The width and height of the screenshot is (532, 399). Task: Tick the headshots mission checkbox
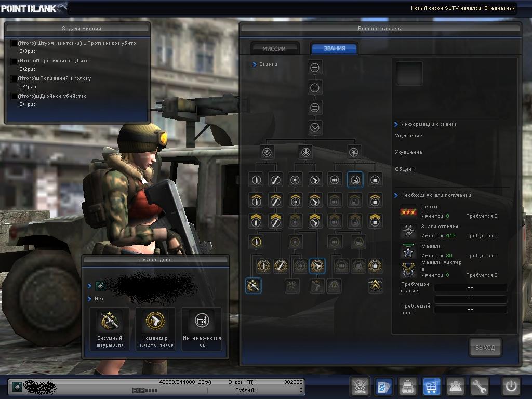pyautogui.click(x=14, y=79)
